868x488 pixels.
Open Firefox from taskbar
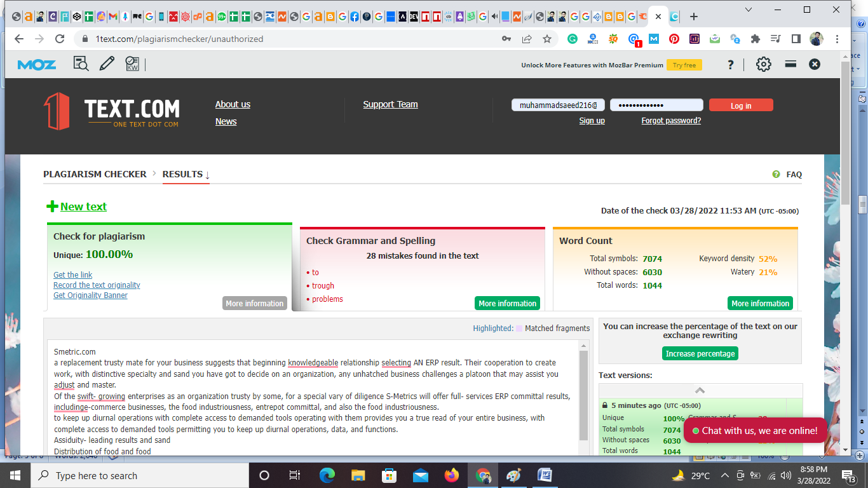pos(451,475)
